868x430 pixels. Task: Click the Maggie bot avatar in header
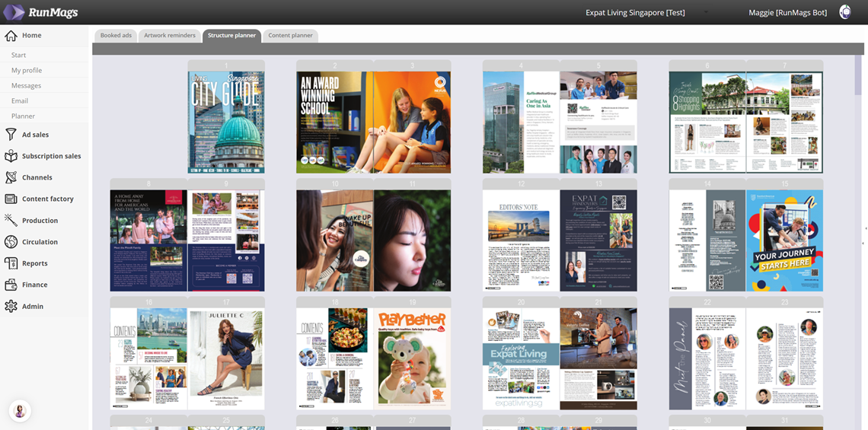(x=845, y=12)
